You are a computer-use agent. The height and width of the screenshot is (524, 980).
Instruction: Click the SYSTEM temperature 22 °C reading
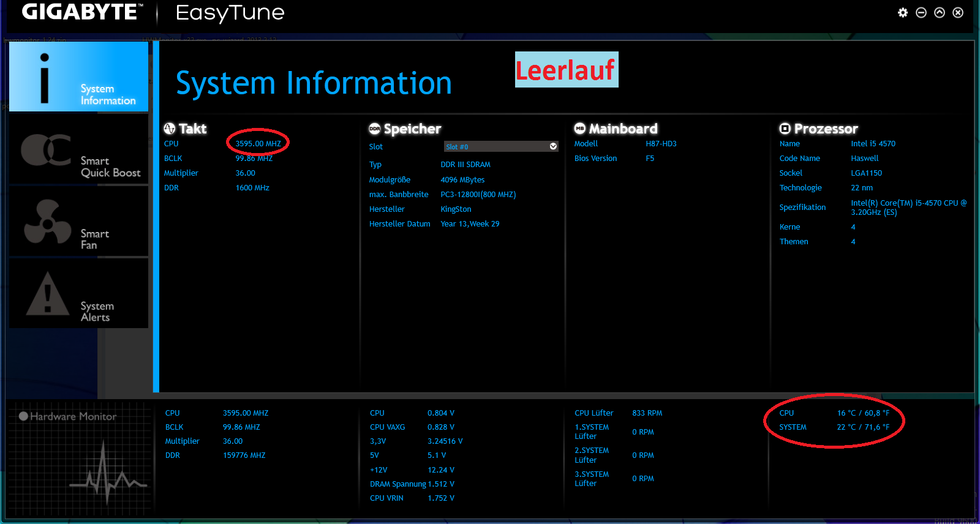(x=863, y=427)
